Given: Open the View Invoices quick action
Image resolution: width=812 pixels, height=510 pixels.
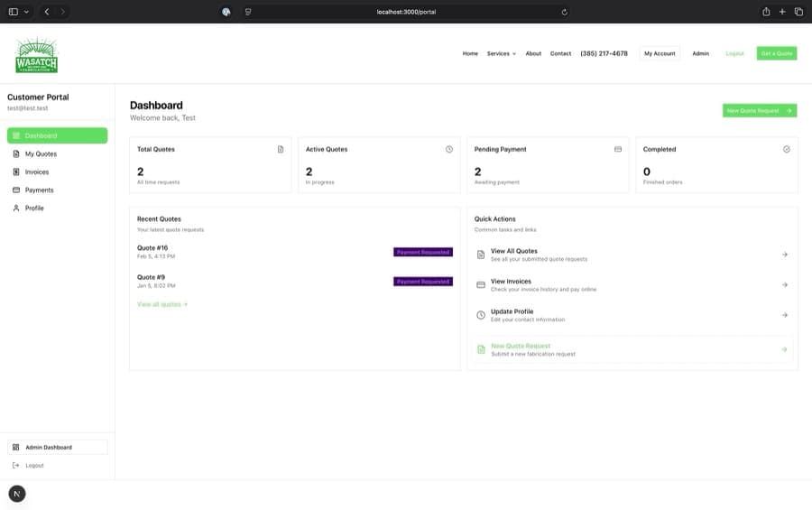Looking at the screenshot, I should pyautogui.click(x=632, y=285).
